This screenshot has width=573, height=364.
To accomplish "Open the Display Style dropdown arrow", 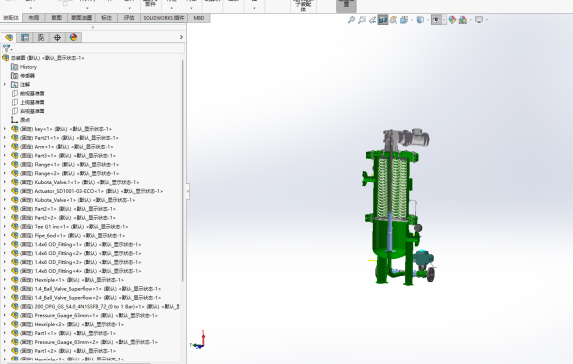I will click(x=428, y=20).
